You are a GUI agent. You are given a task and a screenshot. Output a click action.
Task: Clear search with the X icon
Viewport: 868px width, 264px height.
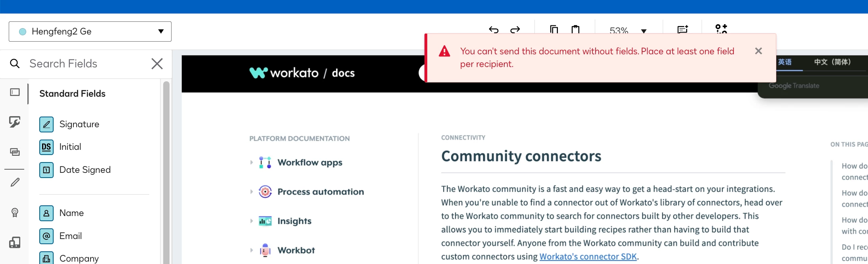157,63
